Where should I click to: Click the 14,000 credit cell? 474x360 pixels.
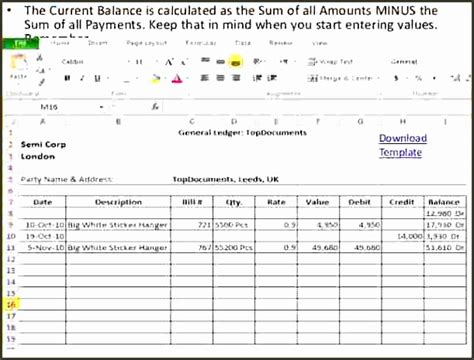pyautogui.click(x=403, y=236)
